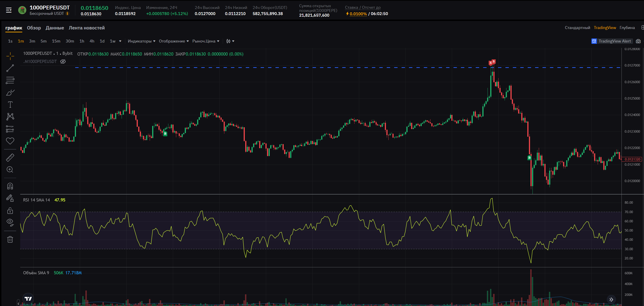Delete drawings with the trash icon
The height and width of the screenshot is (306, 644).
(10, 239)
